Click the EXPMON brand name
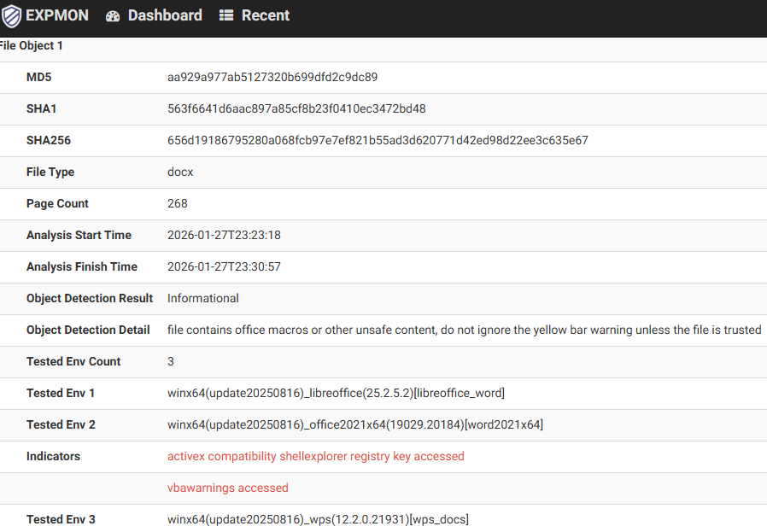The width and height of the screenshot is (767, 532). [57, 15]
